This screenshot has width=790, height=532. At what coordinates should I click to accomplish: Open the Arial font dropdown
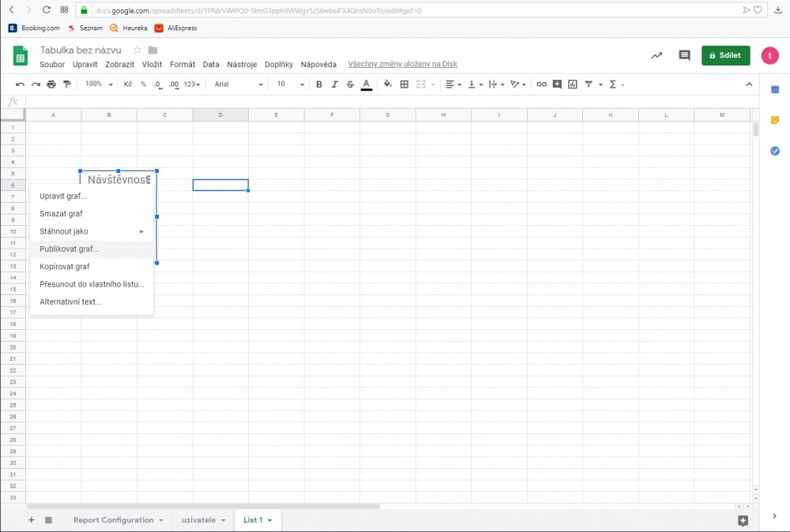pos(239,84)
